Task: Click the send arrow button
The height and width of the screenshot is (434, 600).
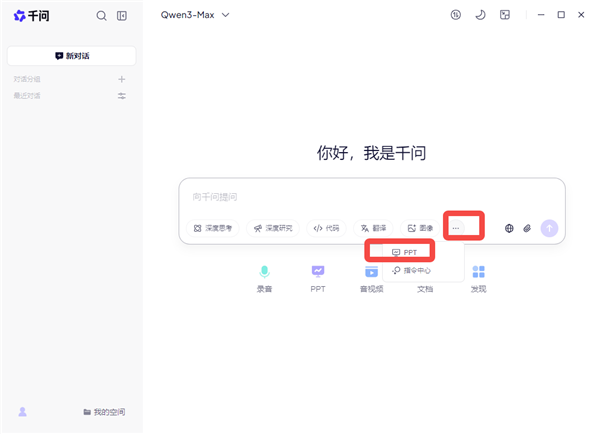Action: (x=549, y=228)
